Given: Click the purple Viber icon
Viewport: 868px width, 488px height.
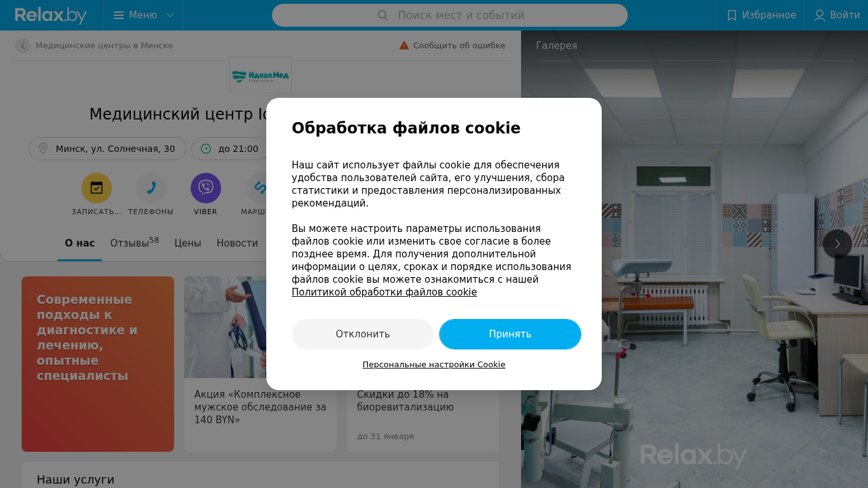Looking at the screenshot, I should coord(206,188).
